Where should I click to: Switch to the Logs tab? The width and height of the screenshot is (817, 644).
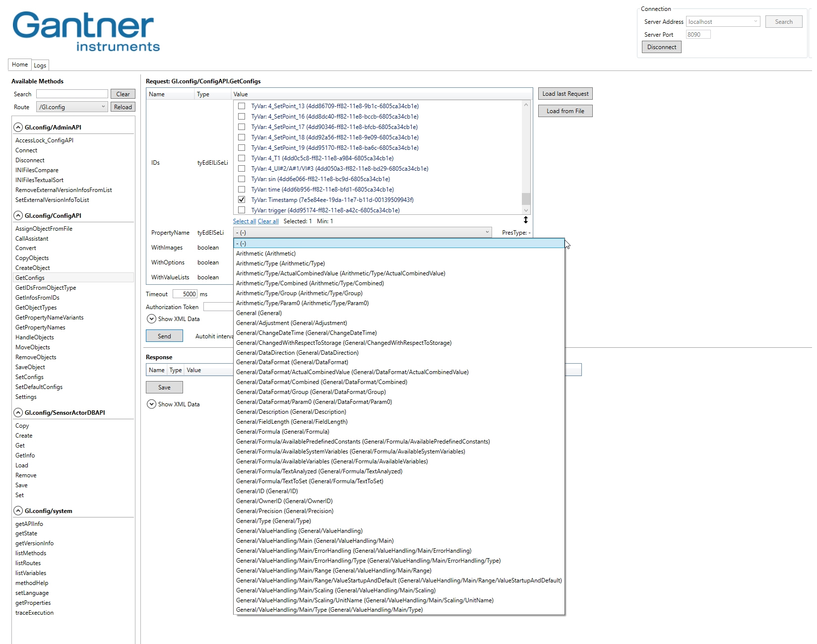[x=40, y=65]
